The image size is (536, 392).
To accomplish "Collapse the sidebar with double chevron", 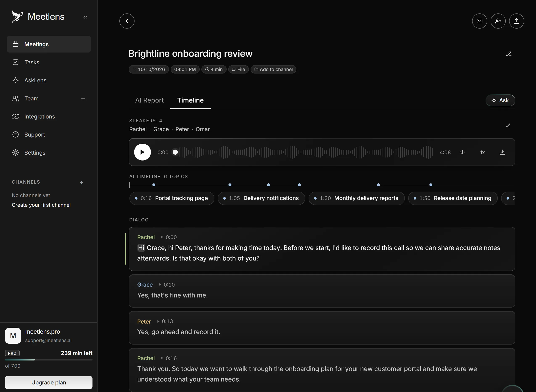I will (86, 17).
